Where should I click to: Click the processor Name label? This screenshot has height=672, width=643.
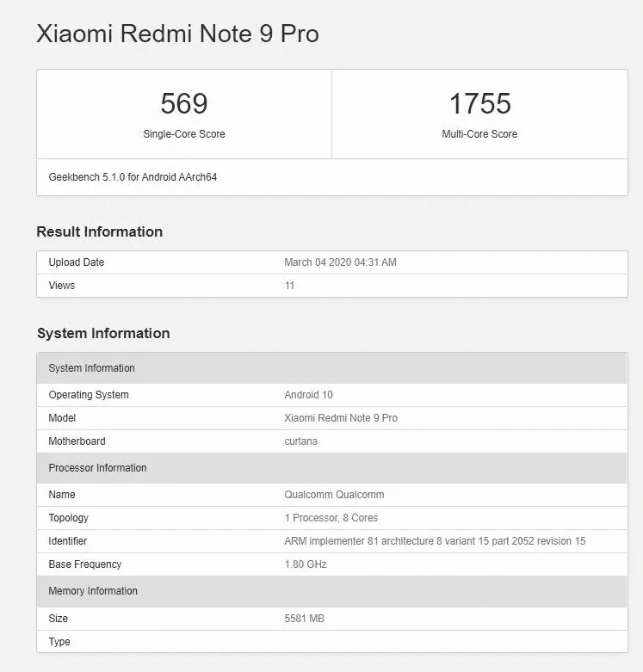click(x=62, y=495)
